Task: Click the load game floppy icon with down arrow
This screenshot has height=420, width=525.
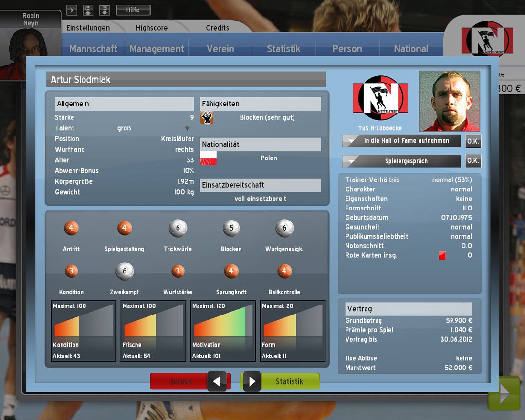Action: click(104, 10)
